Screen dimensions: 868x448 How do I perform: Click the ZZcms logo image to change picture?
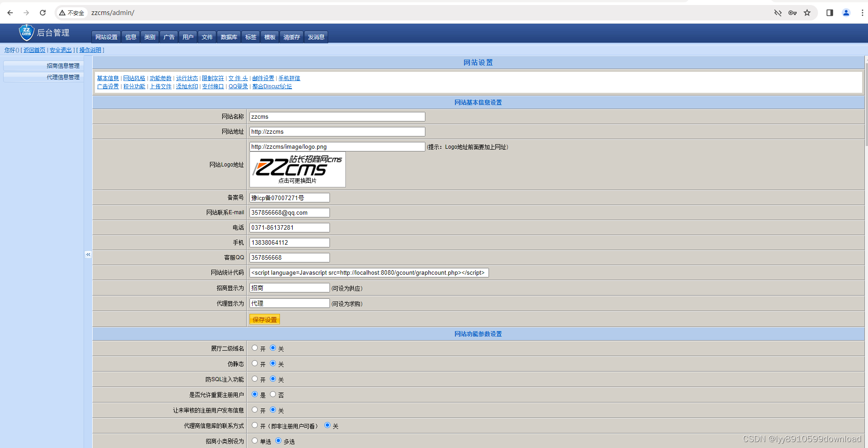(298, 169)
